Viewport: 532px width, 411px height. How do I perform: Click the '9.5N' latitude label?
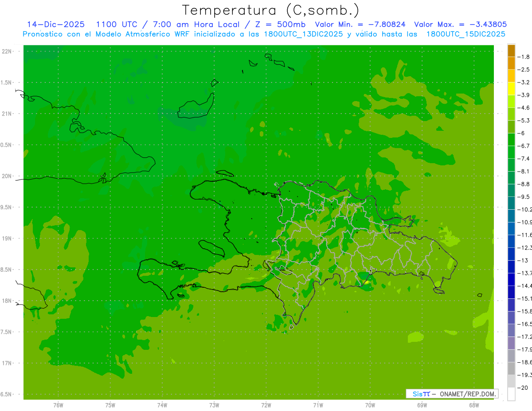(7, 207)
